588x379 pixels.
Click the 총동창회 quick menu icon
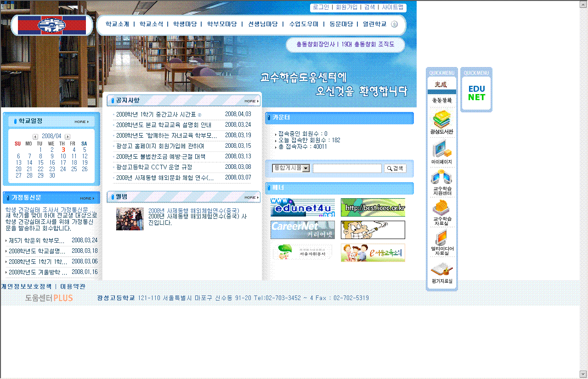(x=441, y=91)
